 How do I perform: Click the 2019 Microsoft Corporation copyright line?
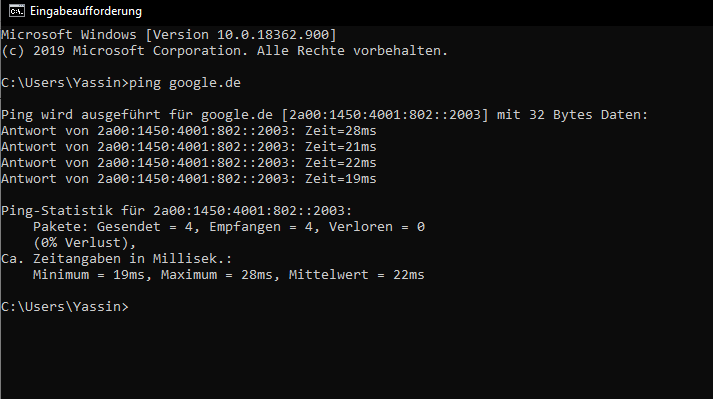pos(225,51)
